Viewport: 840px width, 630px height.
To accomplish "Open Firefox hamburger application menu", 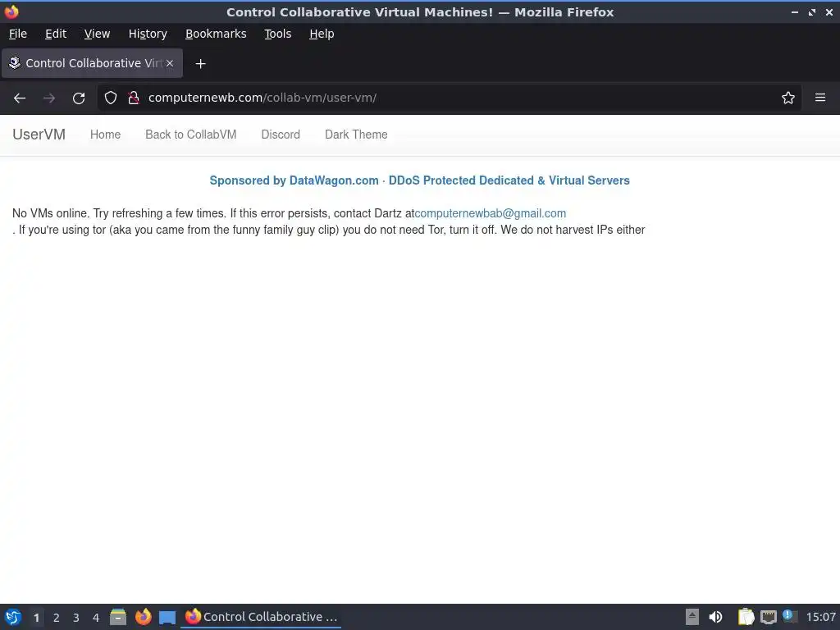I will (x=820, y=98).
